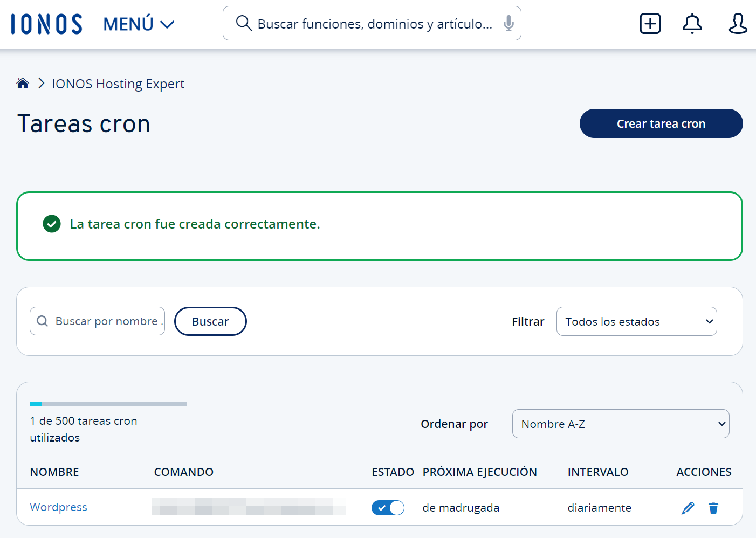Viewport: 756px width, 538px height.
Task: Go to the home breadcrumb icon
Action: 23,83
